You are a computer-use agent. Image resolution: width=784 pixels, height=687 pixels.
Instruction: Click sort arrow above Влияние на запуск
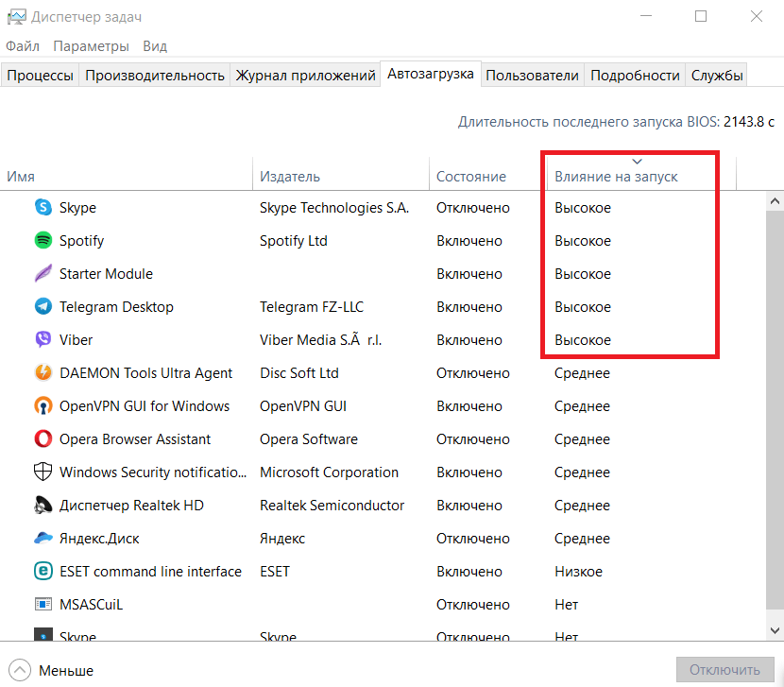pyautogui.click(x=637, y=162)
